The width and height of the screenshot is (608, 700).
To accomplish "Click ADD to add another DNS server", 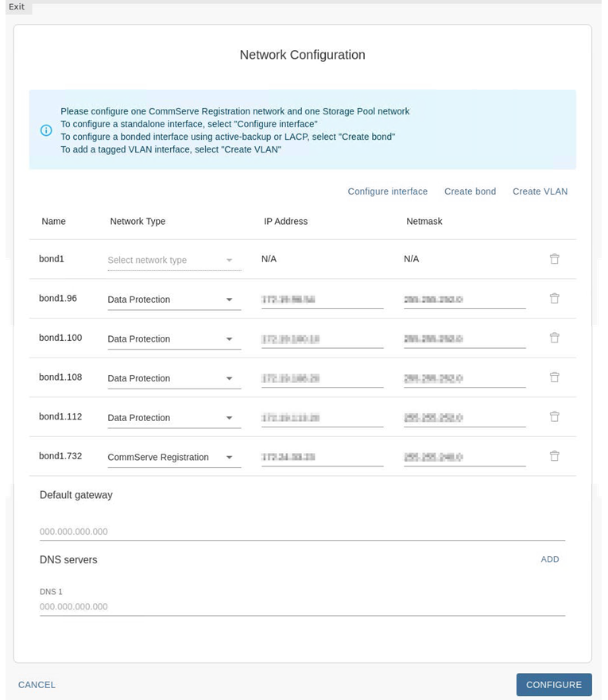I will [x=549, y=559].
